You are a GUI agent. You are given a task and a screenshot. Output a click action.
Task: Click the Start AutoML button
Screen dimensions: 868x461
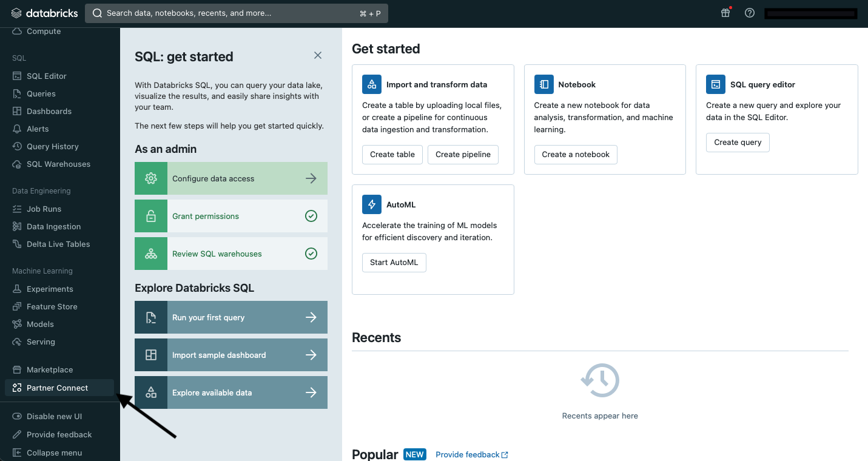coord(394,263)
